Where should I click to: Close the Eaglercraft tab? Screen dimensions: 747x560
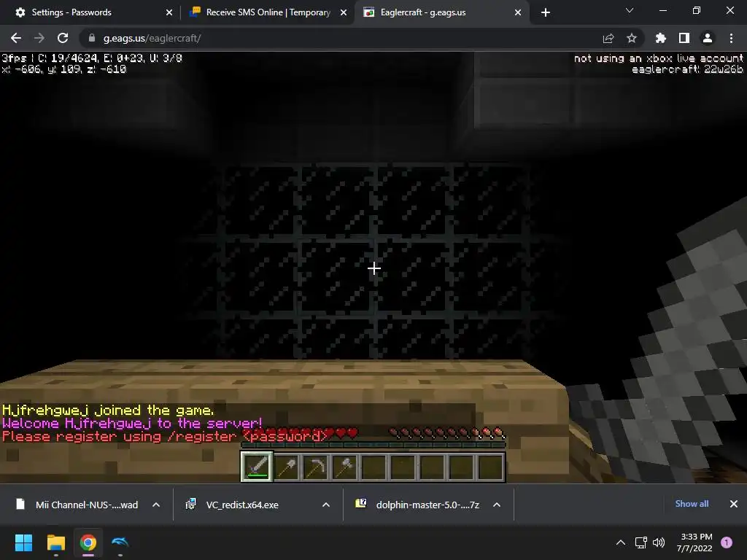point(518,12)
